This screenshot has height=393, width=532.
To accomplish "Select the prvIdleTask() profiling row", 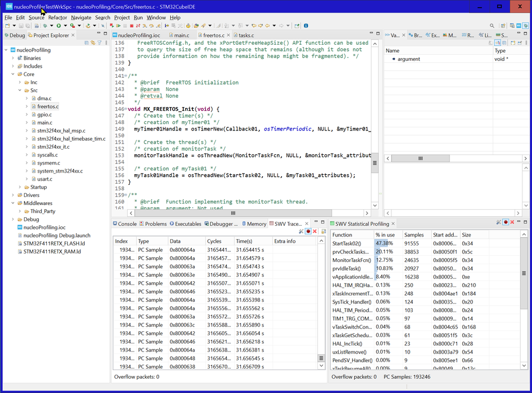I will 425,268.
